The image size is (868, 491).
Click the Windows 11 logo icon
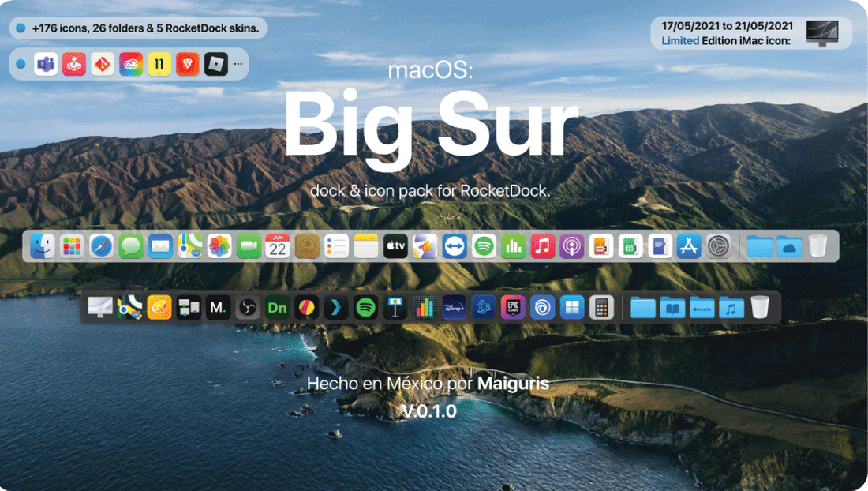tap(572, 307)
